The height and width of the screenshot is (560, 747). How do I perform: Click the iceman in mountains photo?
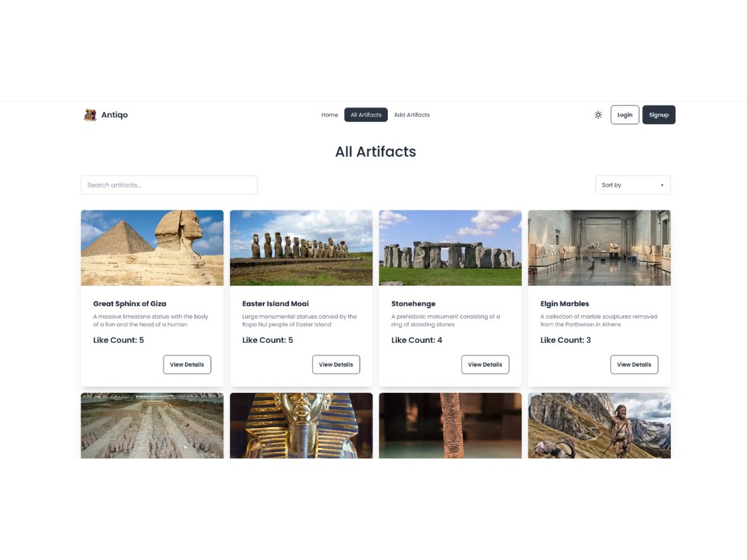tap(599, 426)
